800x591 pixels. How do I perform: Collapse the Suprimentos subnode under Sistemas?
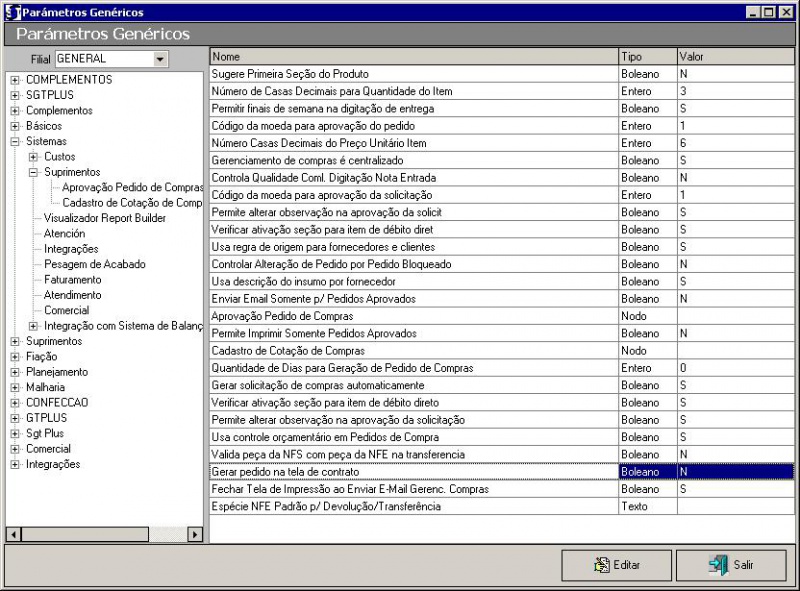tap(33, 172)
